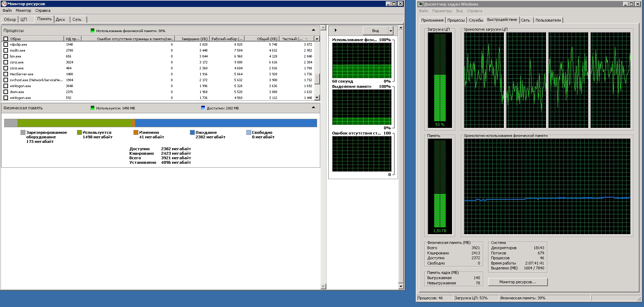Tick the checkbox for rdpclip.exe
The image size is (644, 307).
[x=6, y=45]
